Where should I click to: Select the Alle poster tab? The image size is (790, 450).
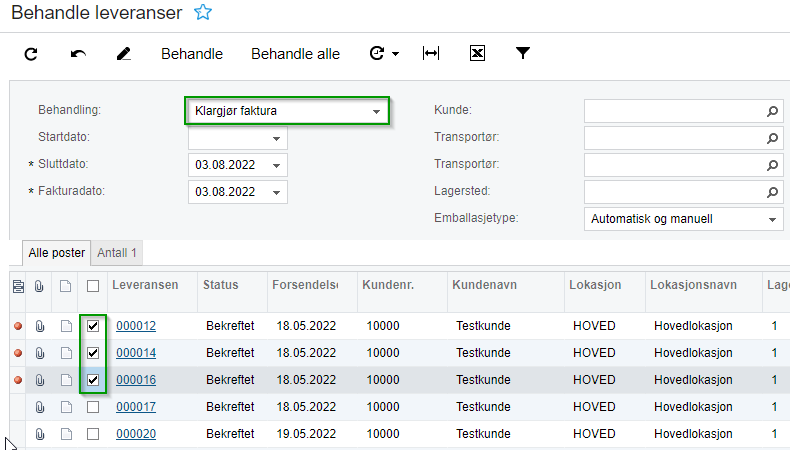(56, 253)
